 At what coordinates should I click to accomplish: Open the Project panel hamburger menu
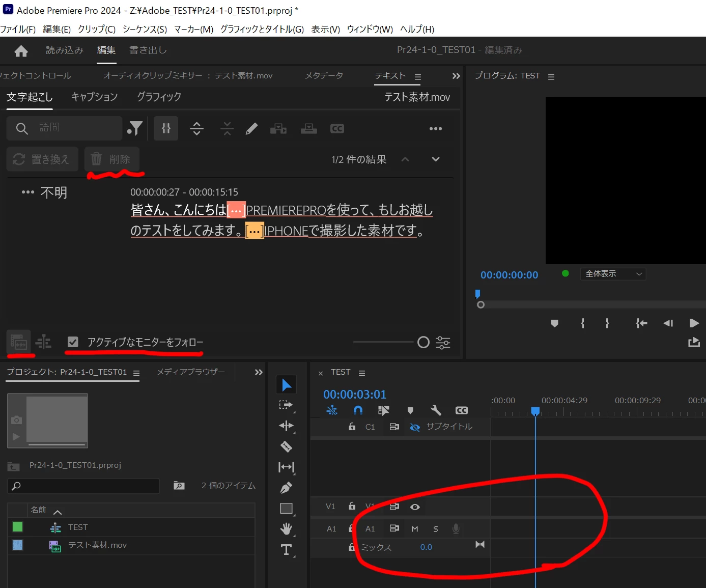[x=136, y=373]
